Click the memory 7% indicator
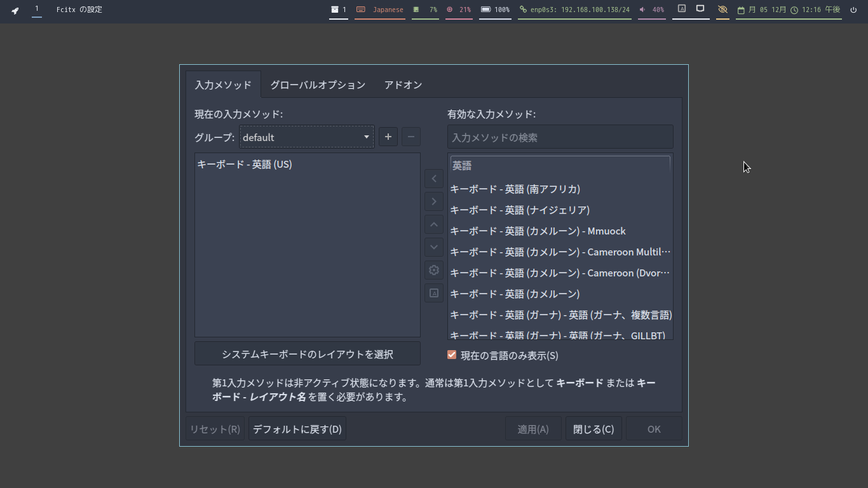868x488 pixels. coord(425,10)
